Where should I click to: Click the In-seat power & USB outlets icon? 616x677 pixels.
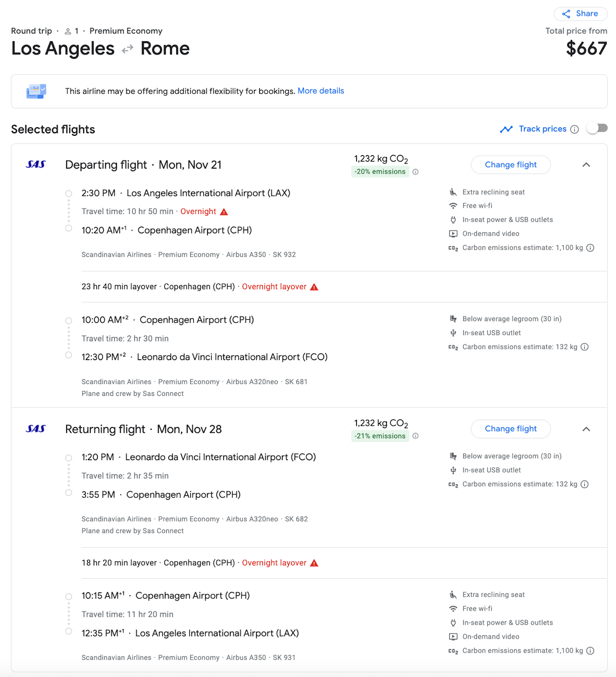(453, 220)
